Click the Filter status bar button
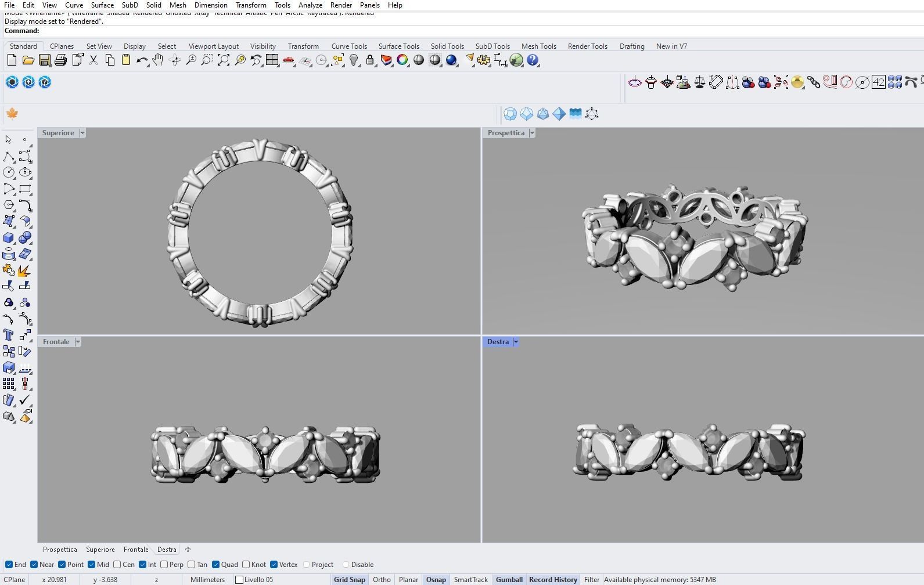 591,580
